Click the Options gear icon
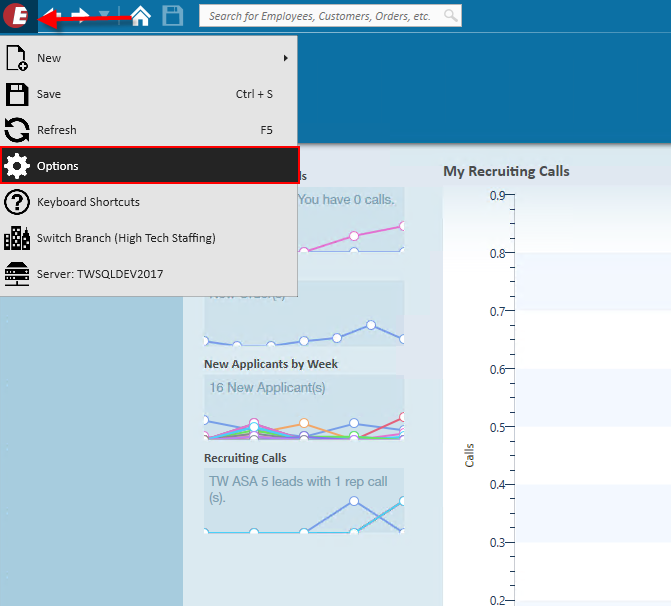Image resolution: width=671 pixels, height=606 pixels. (17, 166)
